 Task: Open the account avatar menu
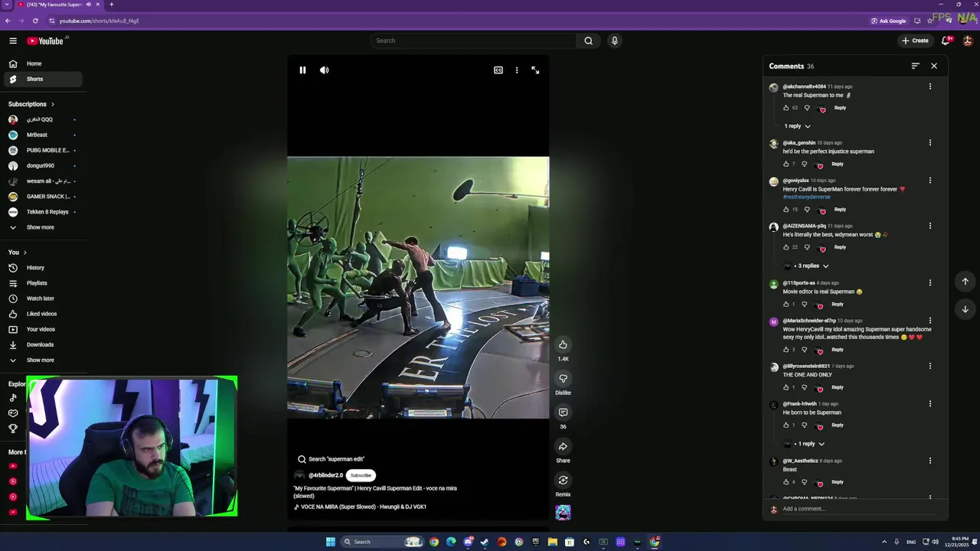[x=968, y=41]
